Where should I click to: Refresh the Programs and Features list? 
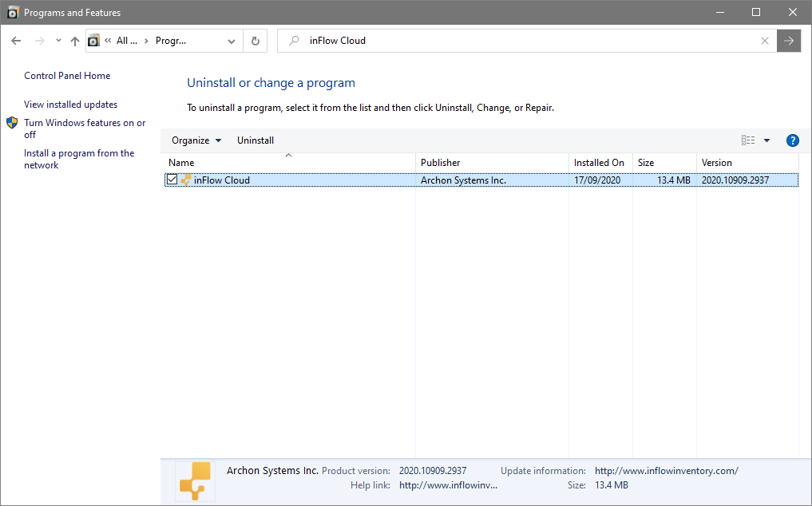(x=255, y=41)
